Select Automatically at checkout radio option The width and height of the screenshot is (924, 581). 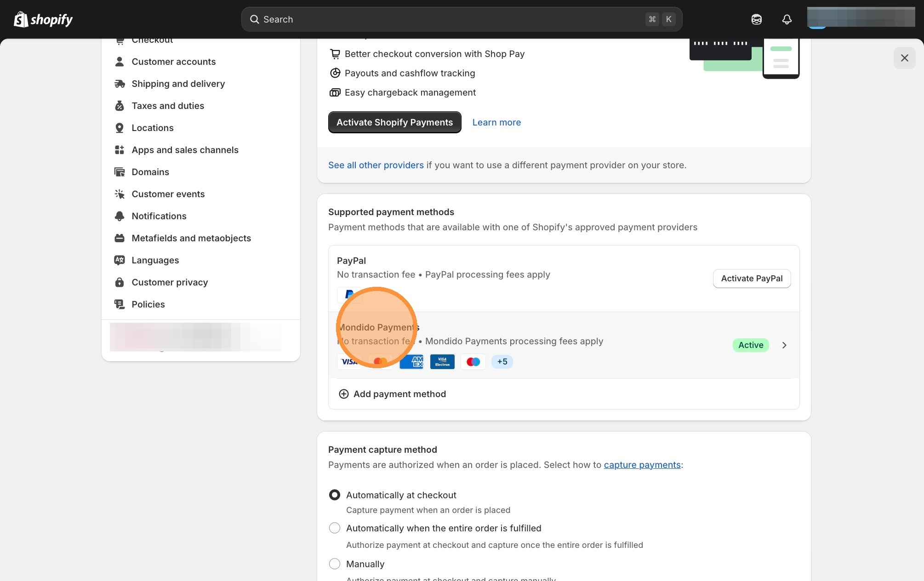(335, 495)
